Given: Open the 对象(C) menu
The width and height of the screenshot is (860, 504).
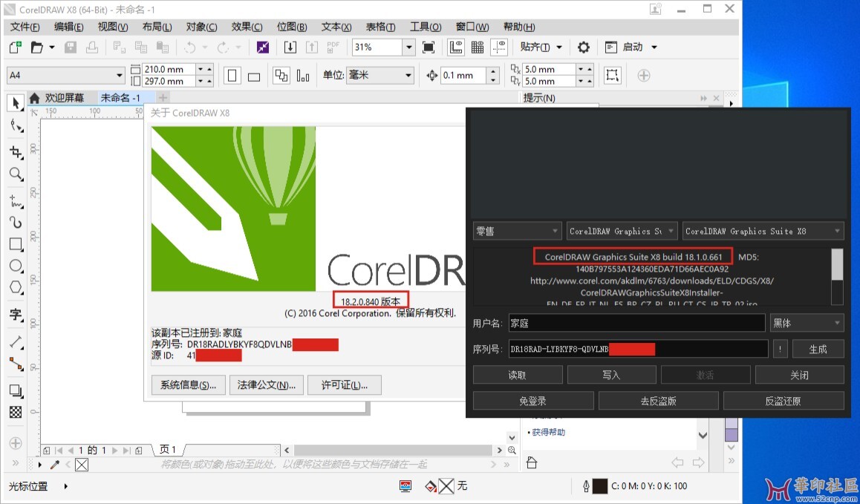Looking at the screenshot, I should pos(201,27).
